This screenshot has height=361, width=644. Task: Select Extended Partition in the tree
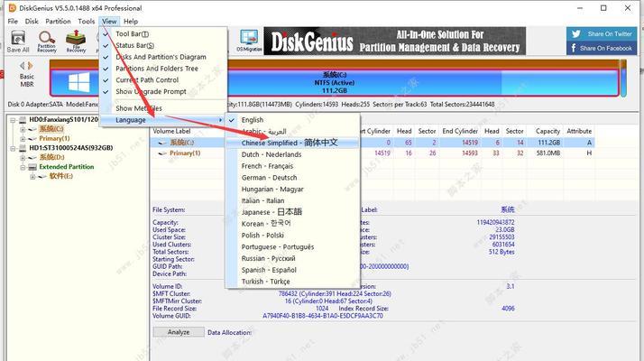click(67, 167)
